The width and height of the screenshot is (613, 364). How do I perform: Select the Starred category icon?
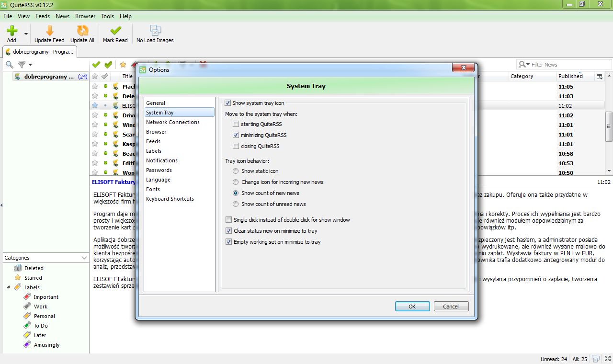(18, 278)
